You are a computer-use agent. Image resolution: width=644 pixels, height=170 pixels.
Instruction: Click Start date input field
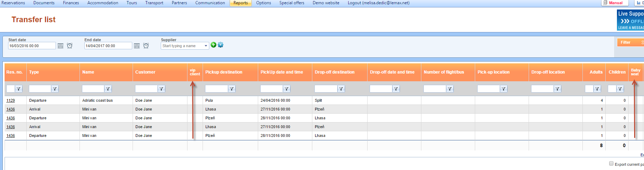(x=32, y=46)
